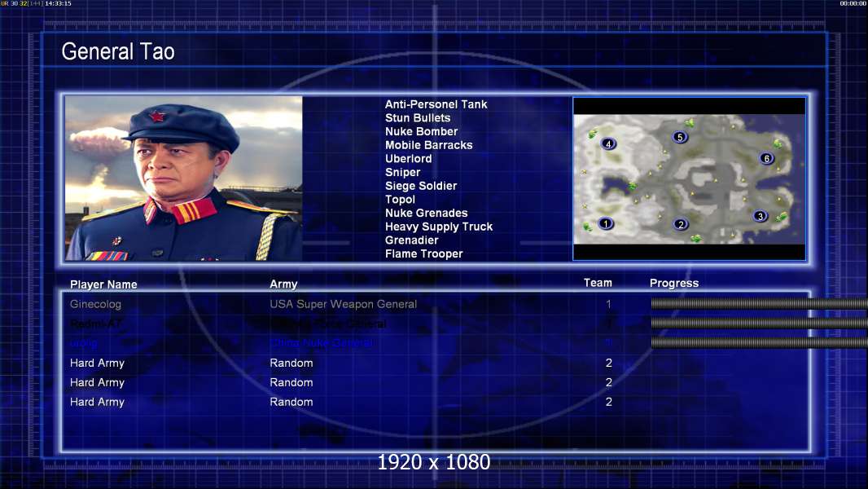Select Stun Bullets in the unit list
Image resolution: width=868 pixels, height=489 pixels.
pos(418,118)
